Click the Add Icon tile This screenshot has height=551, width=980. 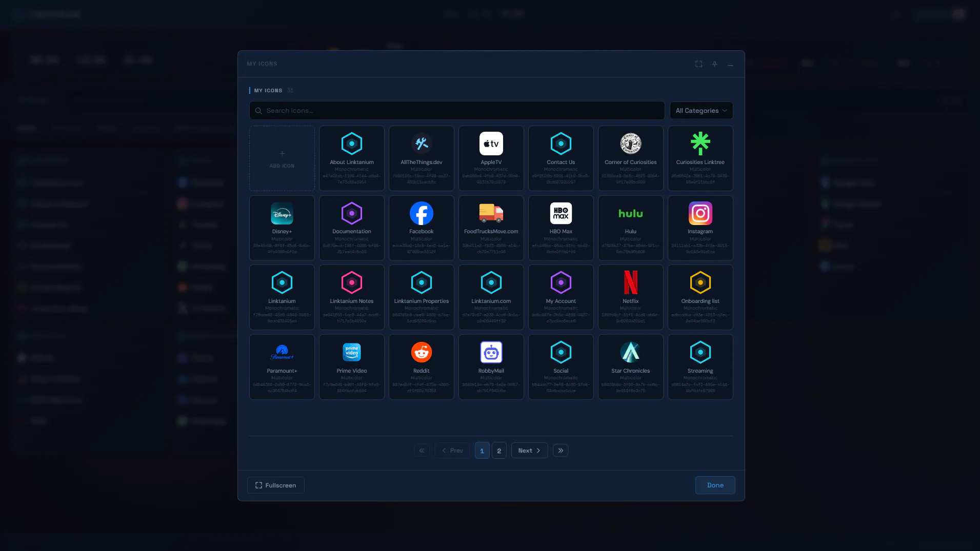282,158
